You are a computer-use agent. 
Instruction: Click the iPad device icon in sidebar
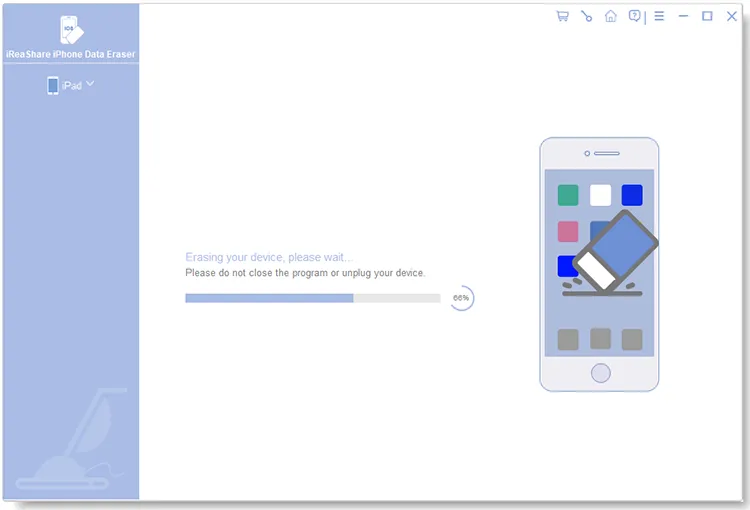tap(53, 86)
